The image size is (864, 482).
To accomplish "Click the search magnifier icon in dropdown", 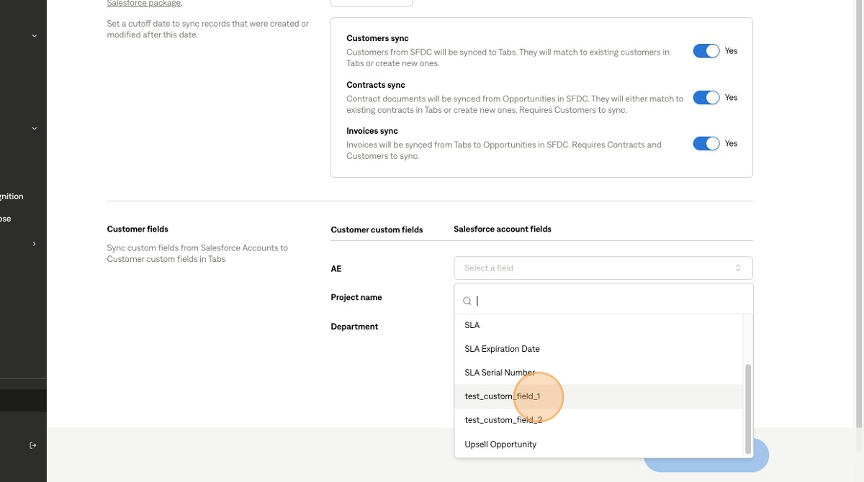I will tap(466, 301).
